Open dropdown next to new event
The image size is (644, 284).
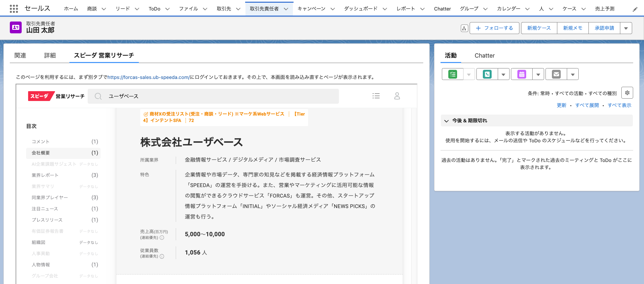point(538,74)
